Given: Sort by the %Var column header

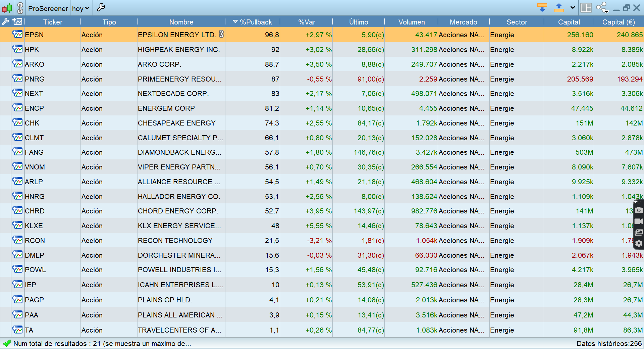Looking at the screenshot, I should point(307,22).
